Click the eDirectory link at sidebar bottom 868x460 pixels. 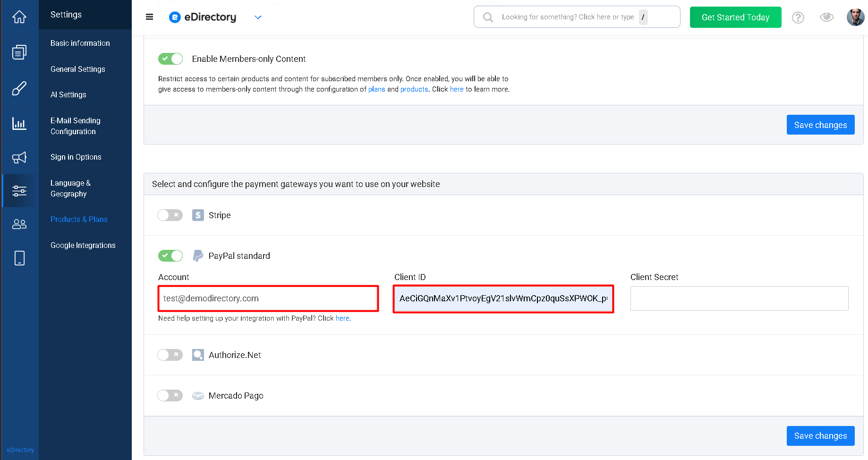[20, 450]
